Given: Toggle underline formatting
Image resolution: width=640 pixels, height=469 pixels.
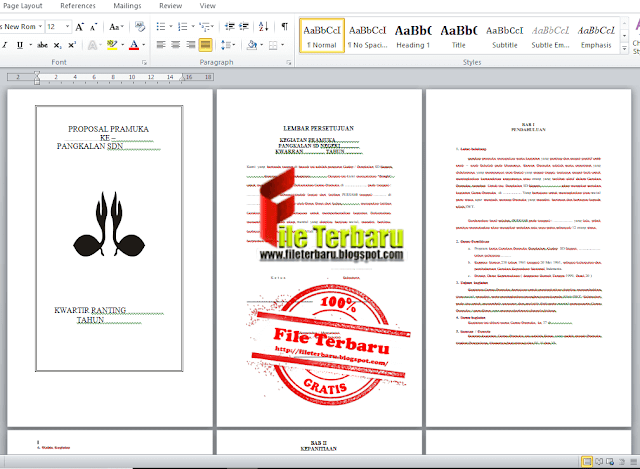Looking at the screenshot, I should (20, 45).
